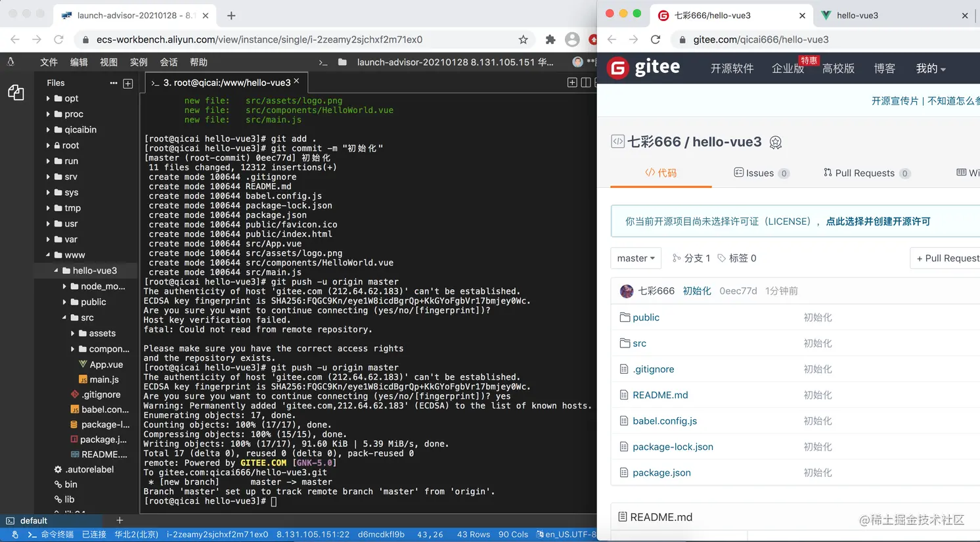Open App.vue file in tree
The height and width of the screenshot is (542, 980).
point(106,365)
